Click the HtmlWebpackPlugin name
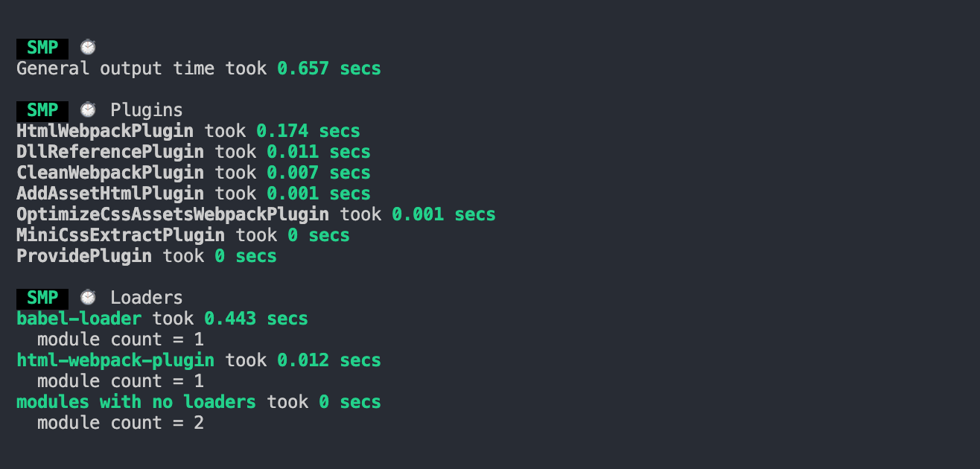The image size is (980, 469). point(105,131)
